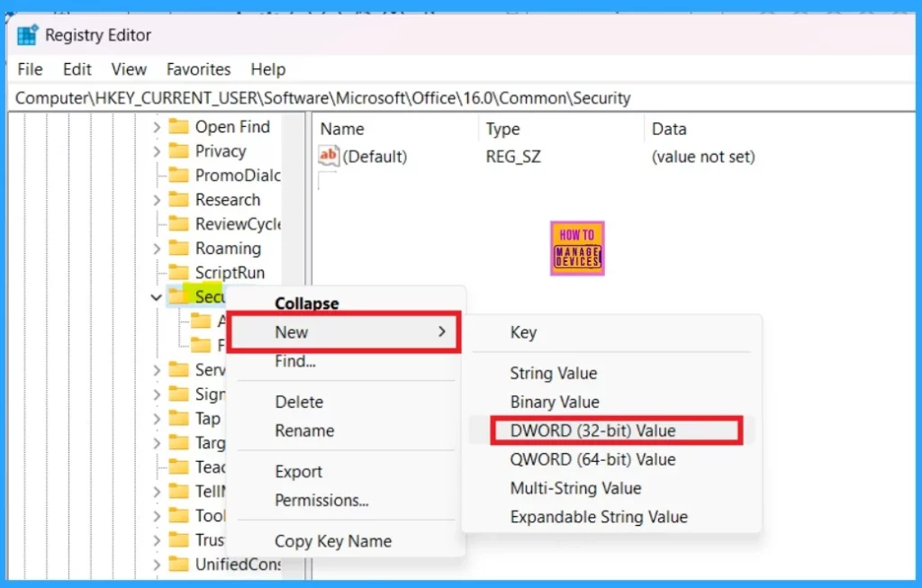Expand the Serv key chevron
Screen dimensions: 922x588
(157, 370)
